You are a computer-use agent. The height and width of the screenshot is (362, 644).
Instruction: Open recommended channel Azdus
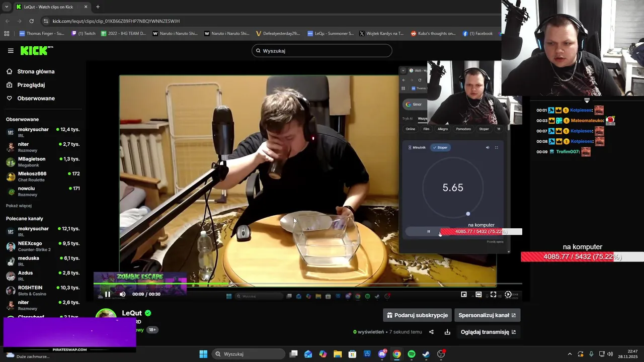click(43, 276)
